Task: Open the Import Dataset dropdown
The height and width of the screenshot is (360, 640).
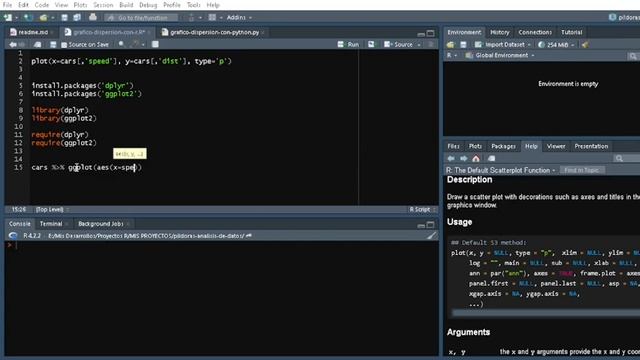Action: pyautogui.click(x=503, y=44)
